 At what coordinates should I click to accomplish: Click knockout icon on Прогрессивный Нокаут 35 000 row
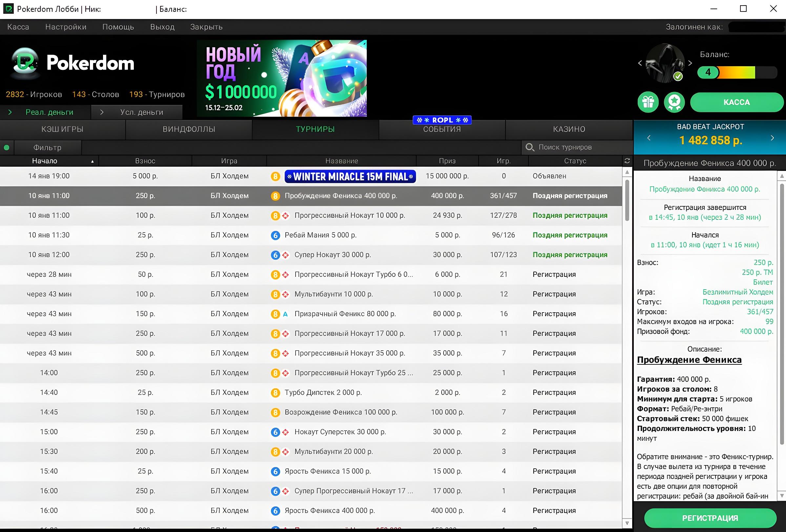tap(285, 354)
